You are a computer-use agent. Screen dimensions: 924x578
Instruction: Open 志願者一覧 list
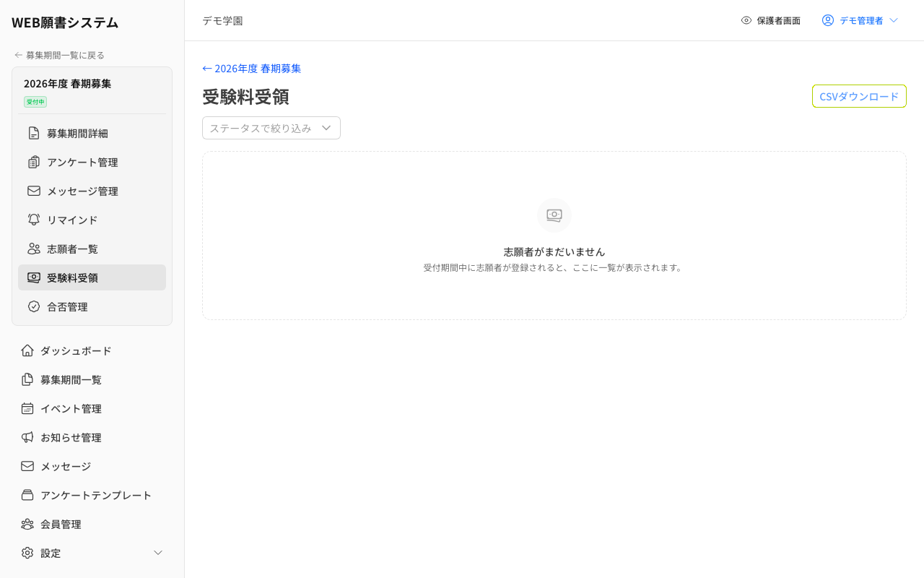[92, 249]
